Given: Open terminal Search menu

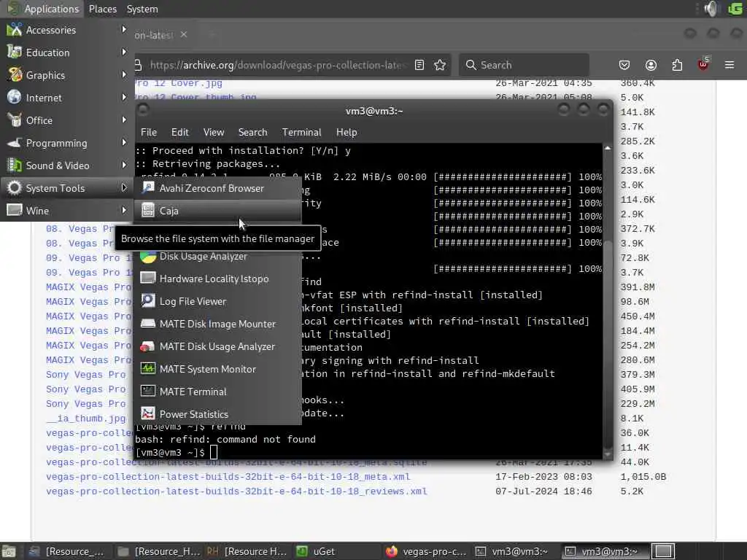Looking at the screenshot, I should pyautogui.click(x=252, y=132).
